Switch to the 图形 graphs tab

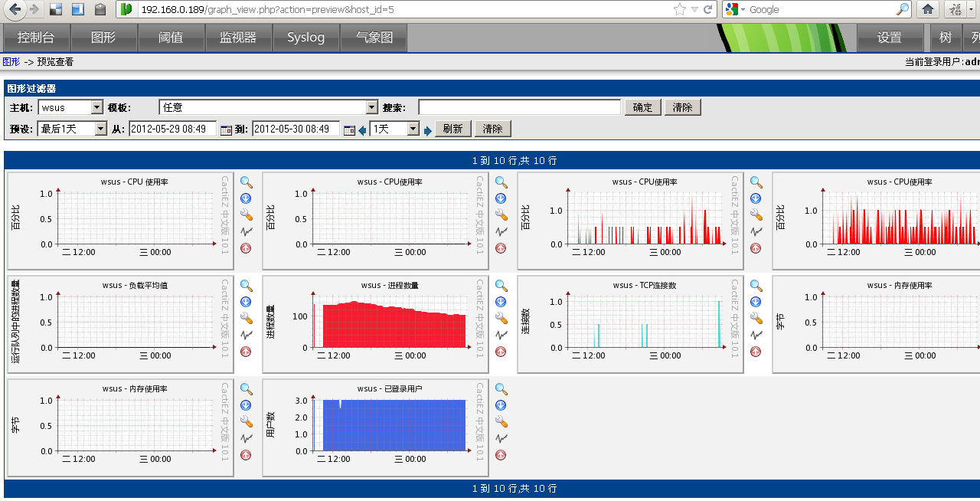click(x=104, y=38)
